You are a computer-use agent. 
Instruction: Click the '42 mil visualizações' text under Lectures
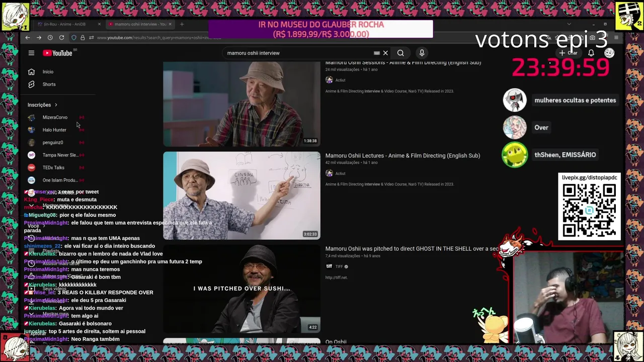(342, 163)
